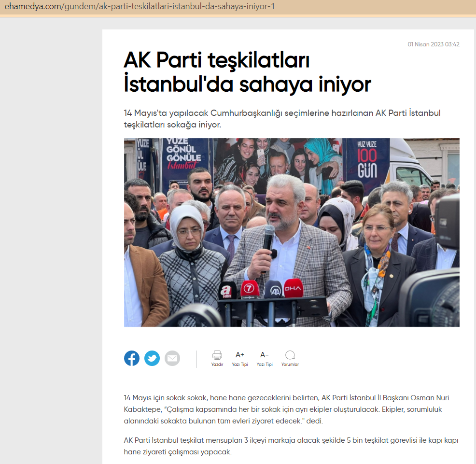The width and height of the screenshot is (476, 464).
Task: Share the article on Facebook
Action: pyautogui.click(x=132, y=358)
